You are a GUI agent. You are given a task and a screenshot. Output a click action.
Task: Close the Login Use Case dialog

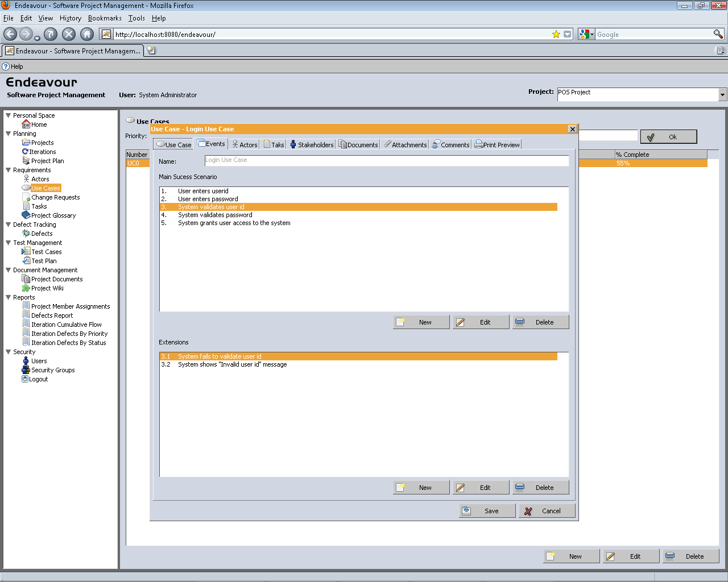[572, 129]
